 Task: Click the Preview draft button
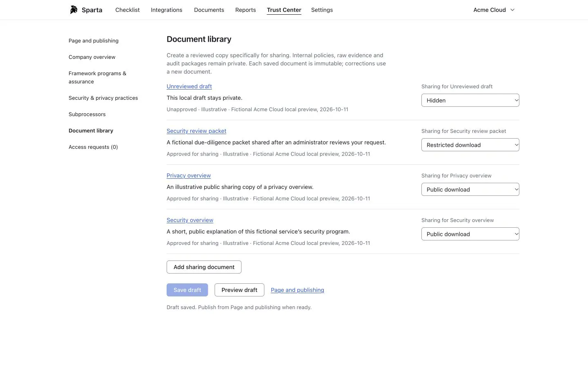239,290
